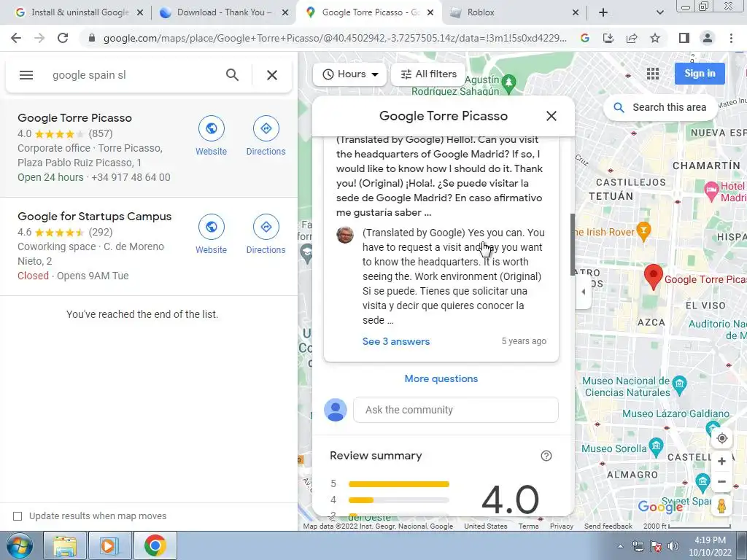
Task: Collapse the side panel with the arrow
Action: 583,292
